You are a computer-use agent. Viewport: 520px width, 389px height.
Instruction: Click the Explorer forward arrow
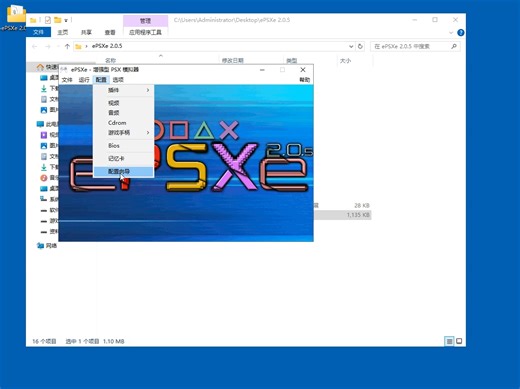coord(48,46)
